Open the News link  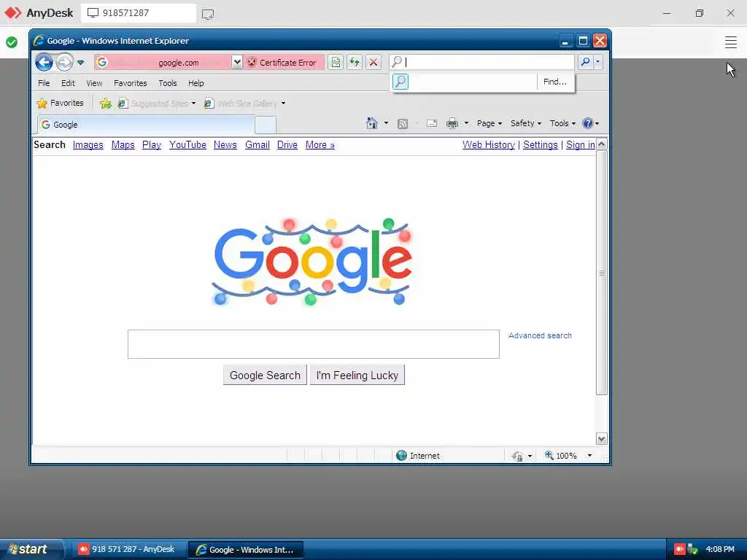point(225,145)
